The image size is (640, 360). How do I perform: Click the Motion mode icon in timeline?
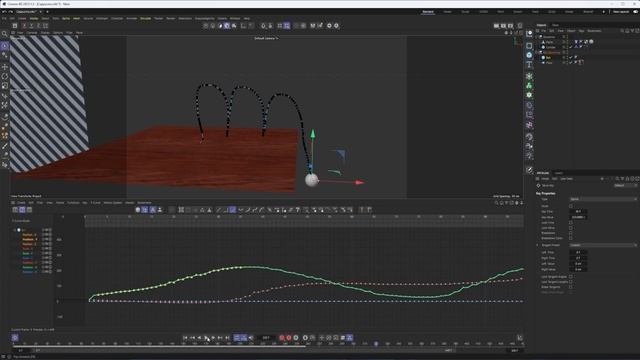29,210
